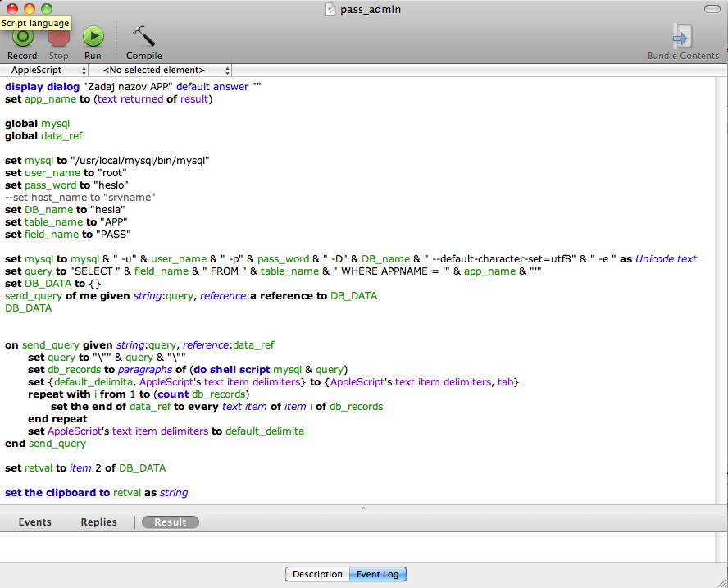728x588 pixels.
Task: Open the Bundle Contents drawer
Action: (x=682, y=36)
